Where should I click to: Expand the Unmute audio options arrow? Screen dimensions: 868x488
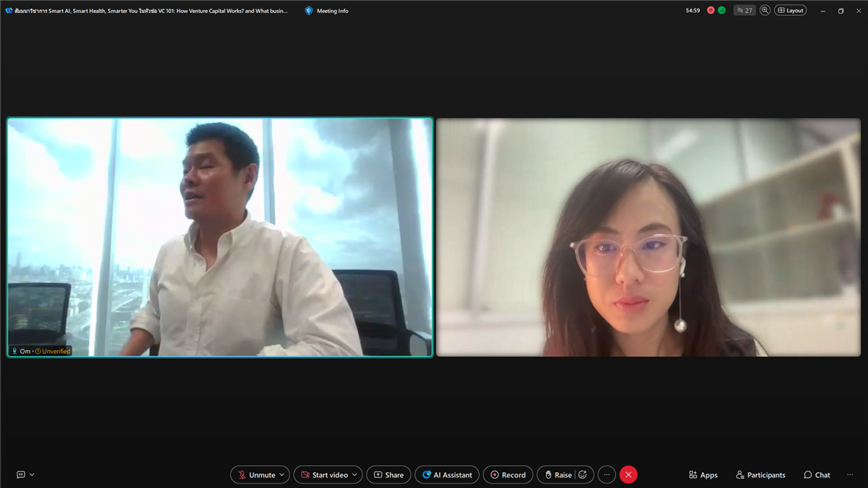coord(282,475)
